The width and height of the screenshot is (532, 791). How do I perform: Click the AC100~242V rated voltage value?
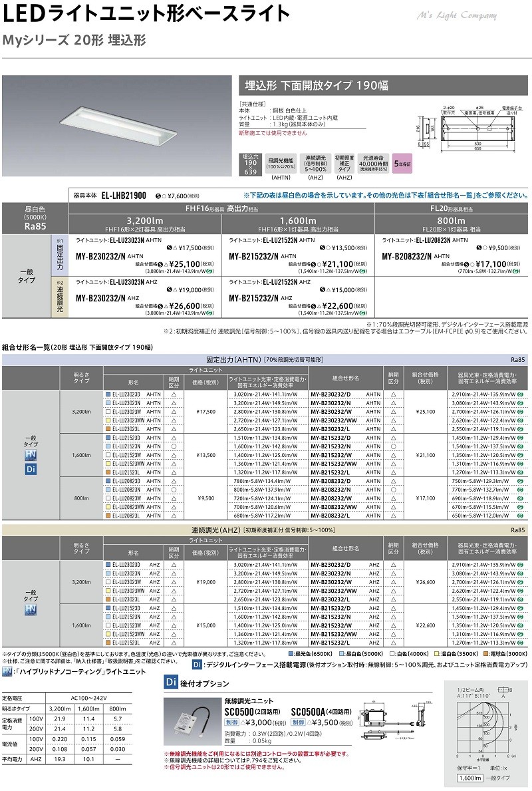click(x=88, y=699)
